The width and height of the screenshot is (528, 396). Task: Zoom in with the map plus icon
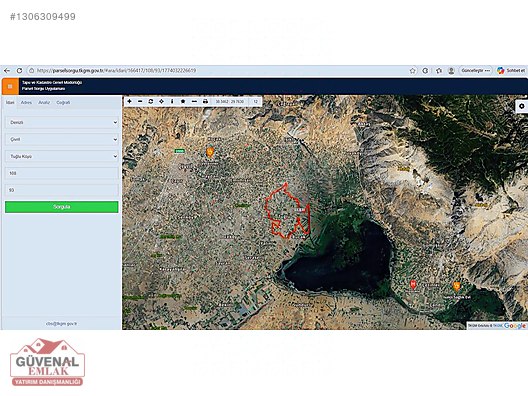click(129, 101)
